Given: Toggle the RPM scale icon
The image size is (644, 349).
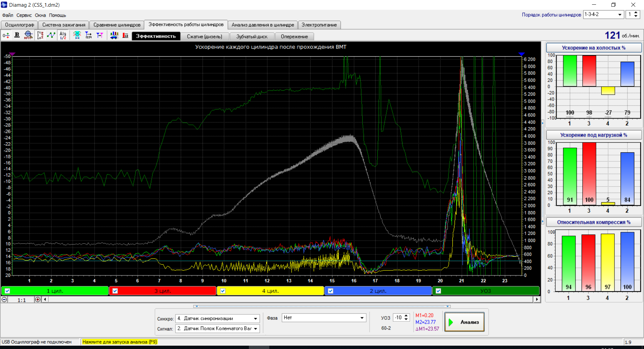Looking at the screenshot, I should pyautogui.click(x=40, y=35).
